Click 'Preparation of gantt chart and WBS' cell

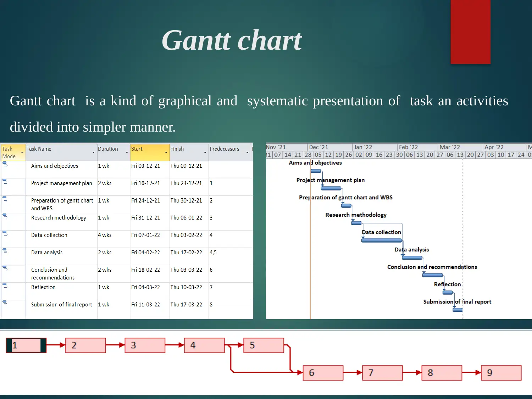[61, 204]
